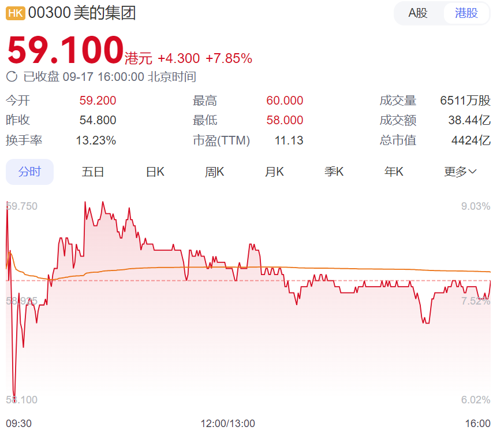Click the 换手率 value 13.23%
This screenshot has width=504, height=434.
96,140
